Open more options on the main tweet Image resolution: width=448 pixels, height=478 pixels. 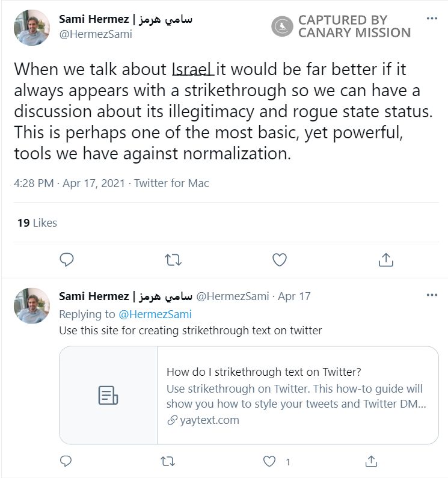[x=432, y=19]
